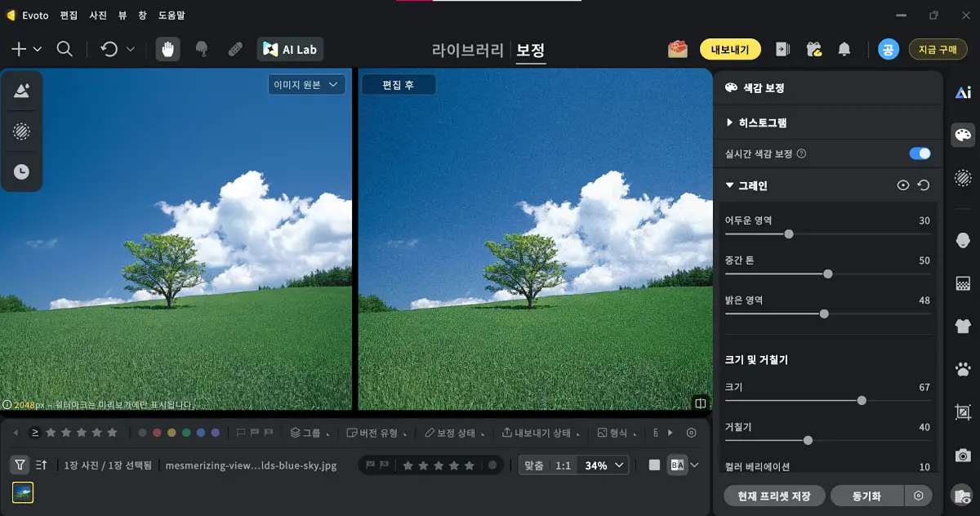Click the grain preview eye icon
Image resolution: width=980 pixels, height=516 pixels.
point(902,185)
